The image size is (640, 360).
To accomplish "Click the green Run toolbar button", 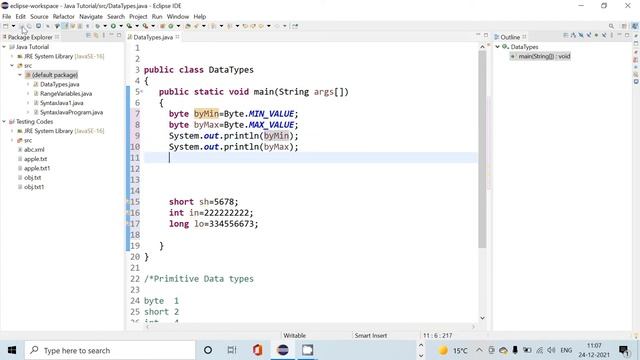I will coord(113,26).
